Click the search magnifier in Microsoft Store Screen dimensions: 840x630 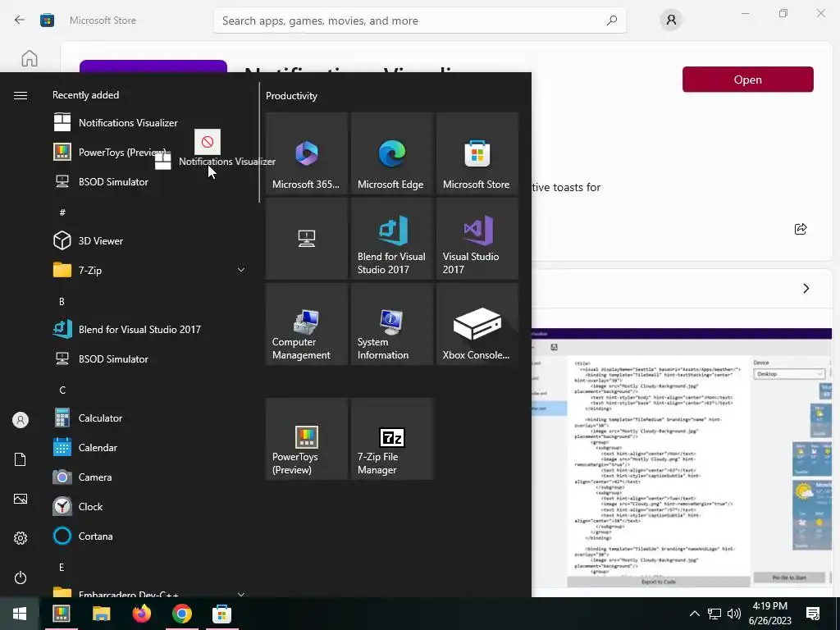click(612, 21)
